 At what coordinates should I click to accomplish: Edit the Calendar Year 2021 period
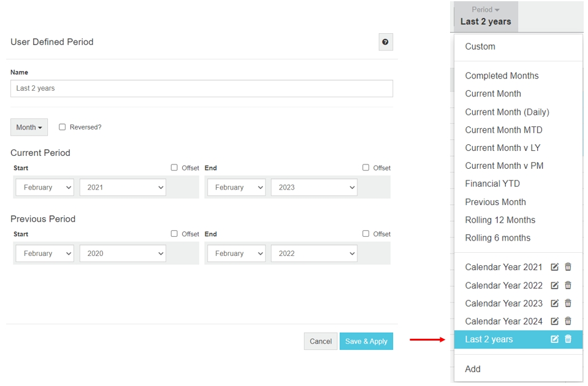point(555,268)
